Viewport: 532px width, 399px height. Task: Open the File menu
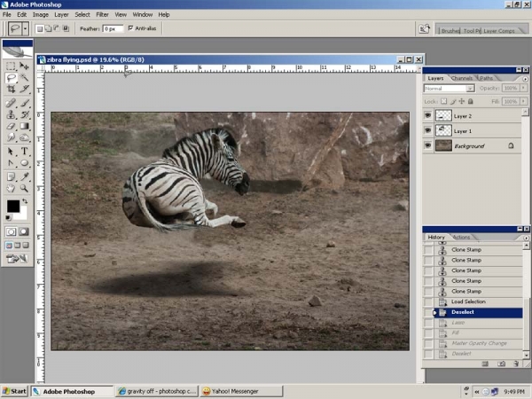coord(7,14)
